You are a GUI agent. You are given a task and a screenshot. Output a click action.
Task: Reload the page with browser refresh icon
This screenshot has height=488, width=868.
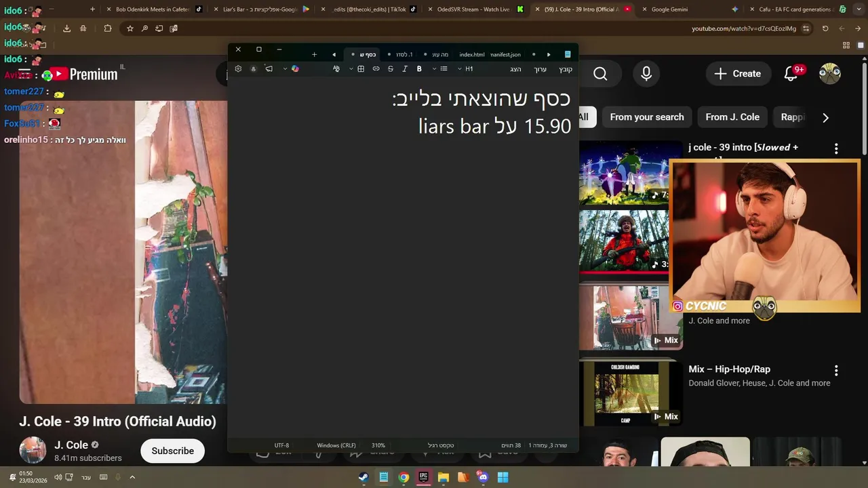825,28
